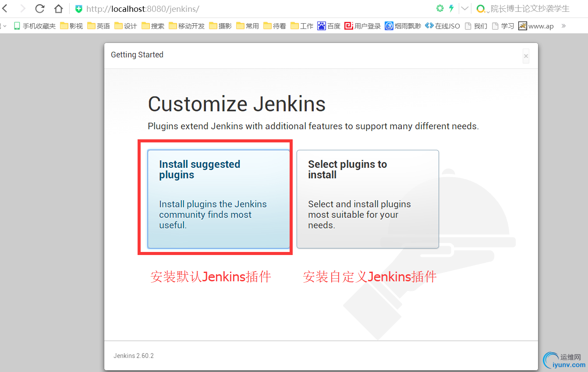Open the 英语 bookmarks folder

click(x=99, y=26)
